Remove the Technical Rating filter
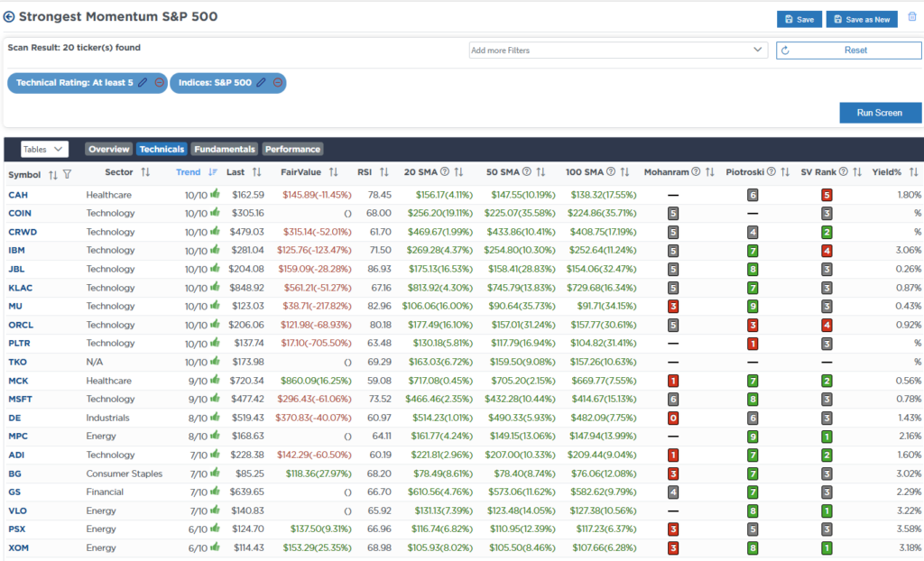 (x=159, y=82)
